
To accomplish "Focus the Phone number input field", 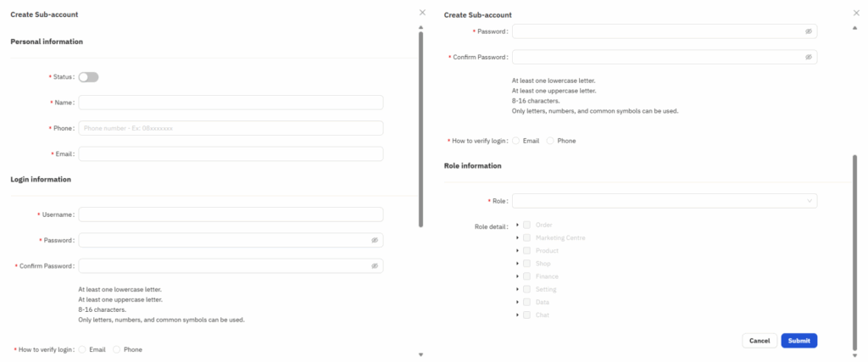I will pos(231,128).
